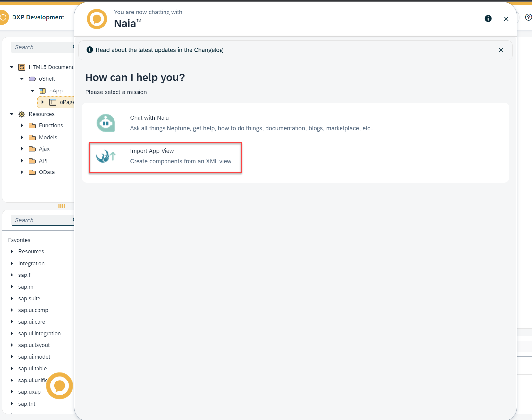Open DXP Development title
The image size is (532, 420).
(x=38, y=17)
